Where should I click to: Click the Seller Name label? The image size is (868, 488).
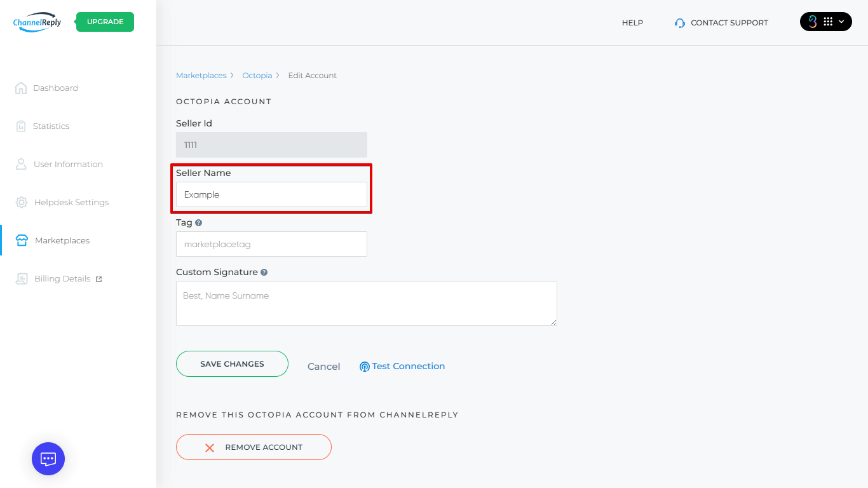[203, 173]
